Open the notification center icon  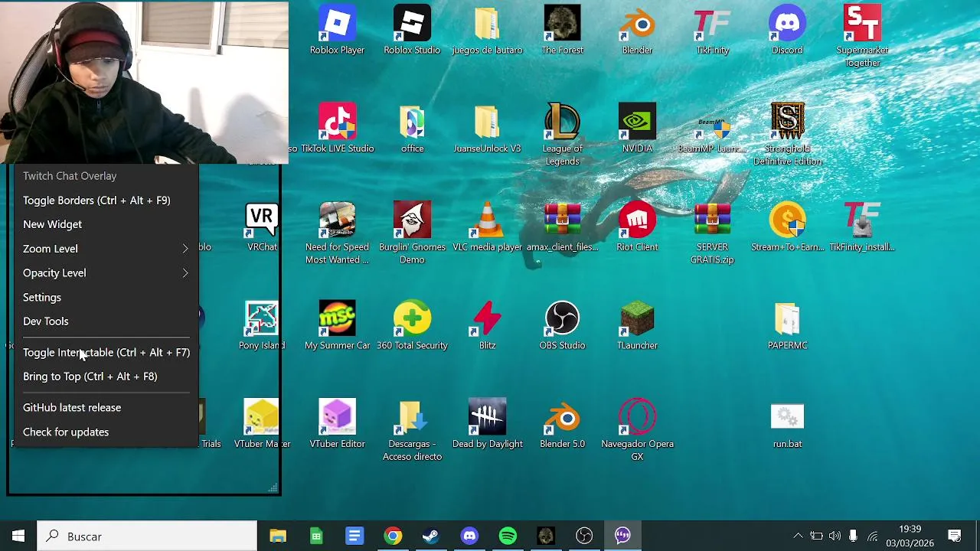(955, 536)
